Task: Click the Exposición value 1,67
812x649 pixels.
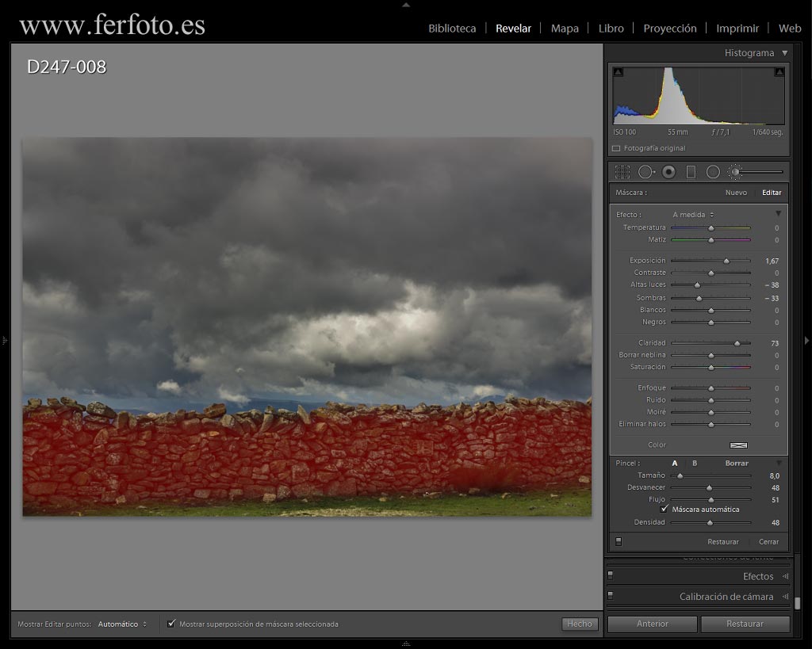Action: click(772, 261)
